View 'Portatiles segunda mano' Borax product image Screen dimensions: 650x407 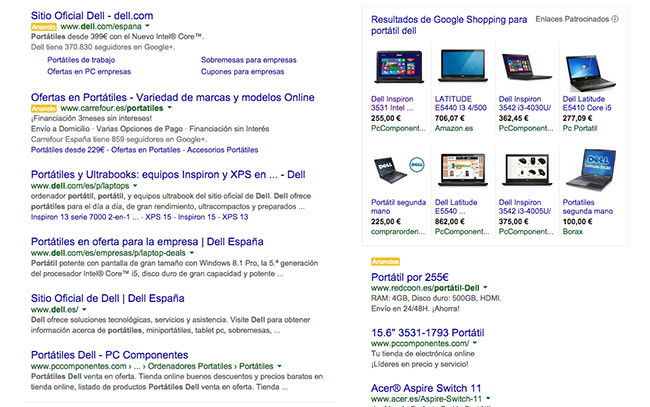click(x=590, y=169)
